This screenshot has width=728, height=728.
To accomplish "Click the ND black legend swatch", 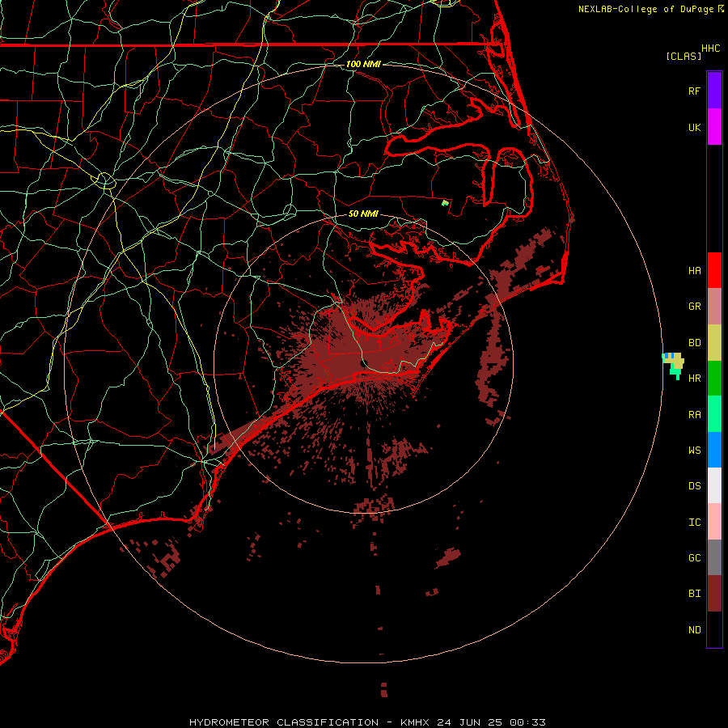I will click(714, 629).
